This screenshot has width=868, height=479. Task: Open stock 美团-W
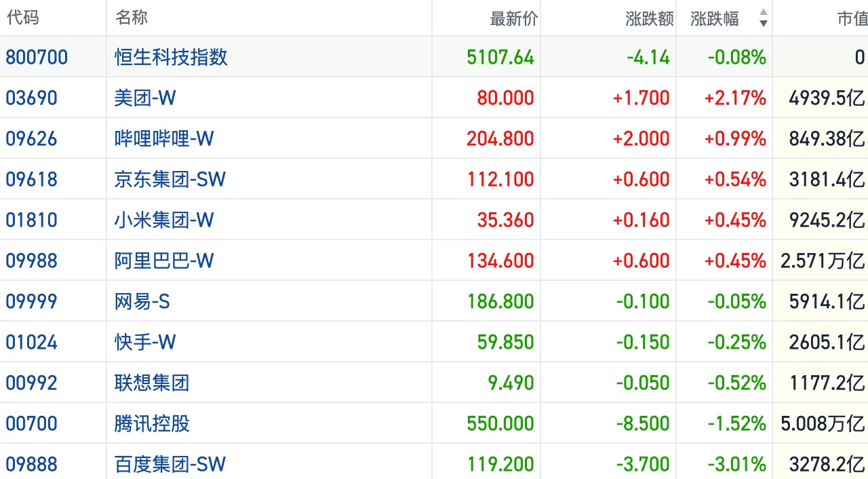tap(145, 98)
